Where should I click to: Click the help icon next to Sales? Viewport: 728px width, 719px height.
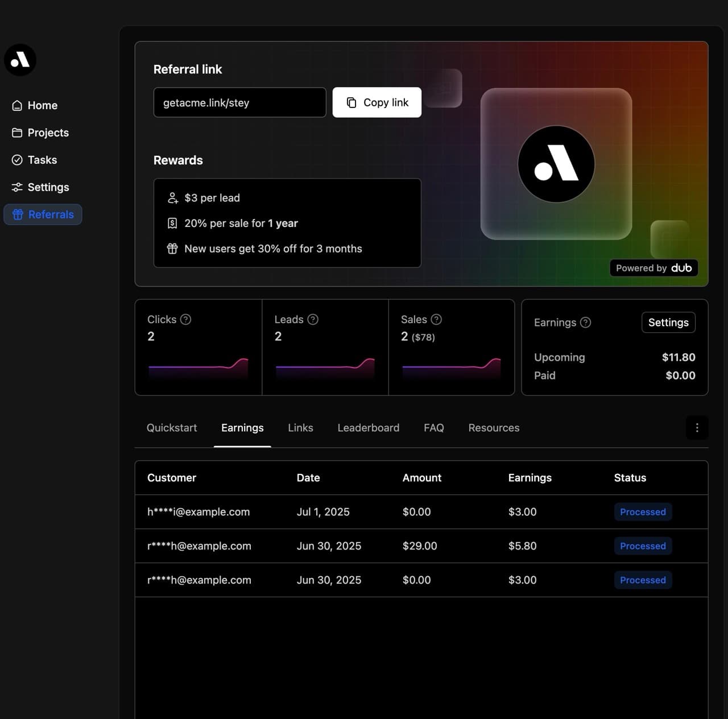436,319
